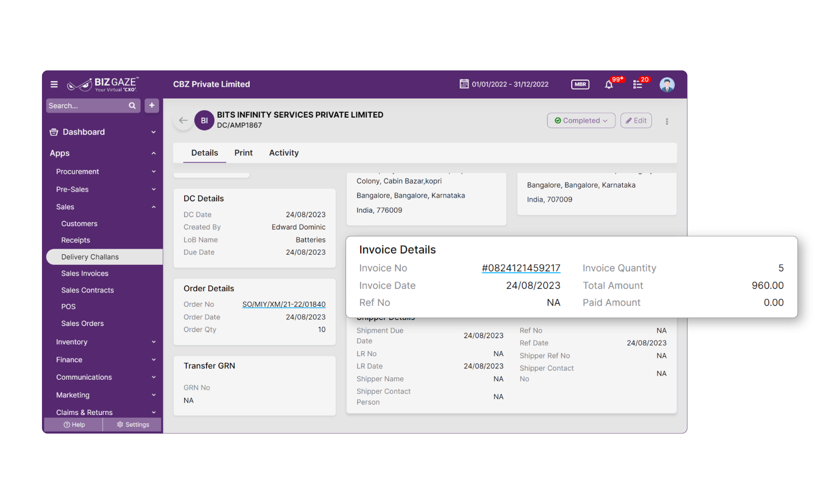Open the three-dot more options menu

tap(667, 121)
